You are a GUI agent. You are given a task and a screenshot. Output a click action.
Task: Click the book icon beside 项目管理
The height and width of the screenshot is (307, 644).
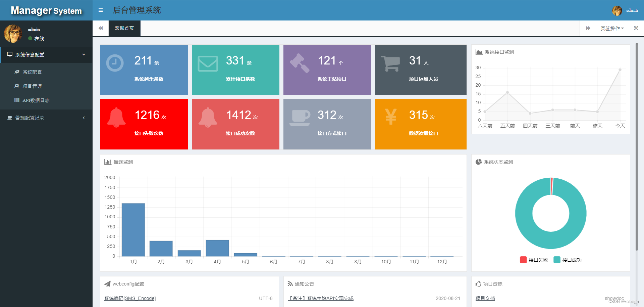[17, 86]
